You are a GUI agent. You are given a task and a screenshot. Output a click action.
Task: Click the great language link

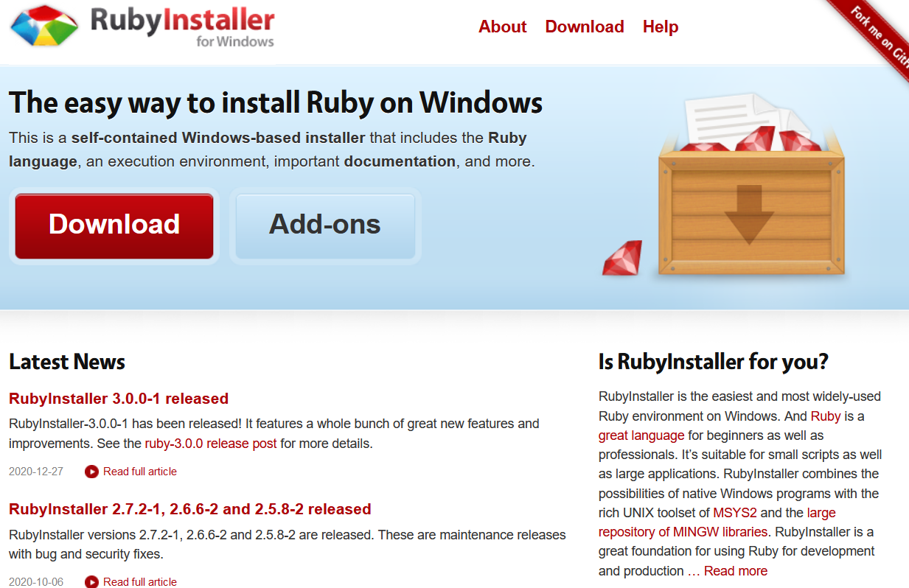coord(640,435)
